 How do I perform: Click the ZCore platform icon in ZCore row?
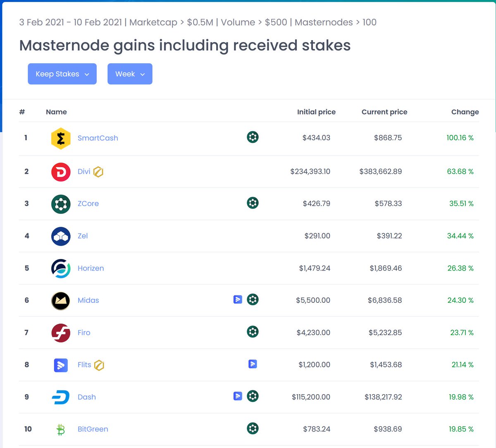click(253, 203)
